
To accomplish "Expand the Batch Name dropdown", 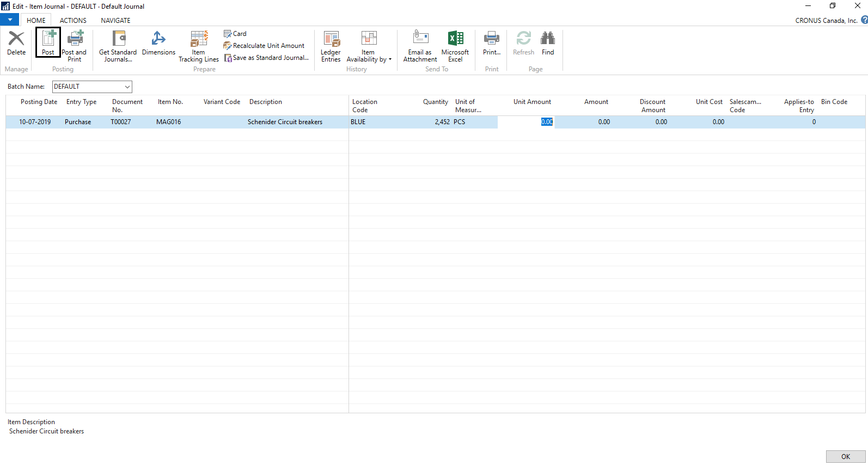I will click(127, 87).
